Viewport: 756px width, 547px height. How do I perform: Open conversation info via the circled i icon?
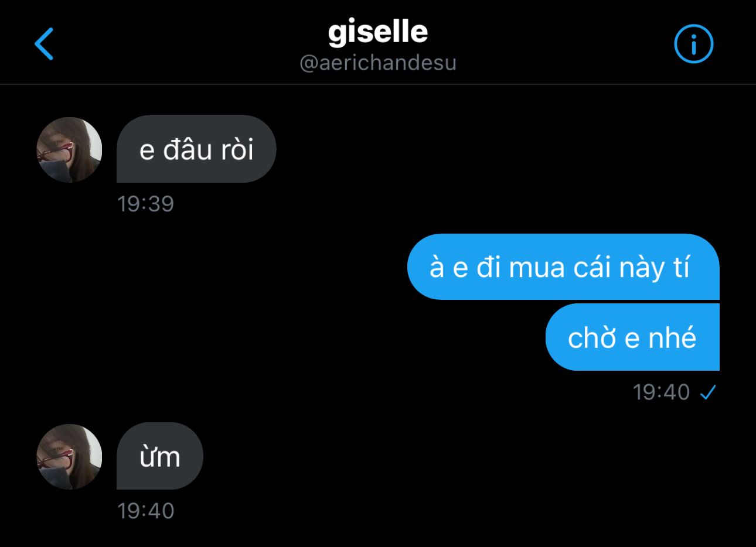[694, 44]
